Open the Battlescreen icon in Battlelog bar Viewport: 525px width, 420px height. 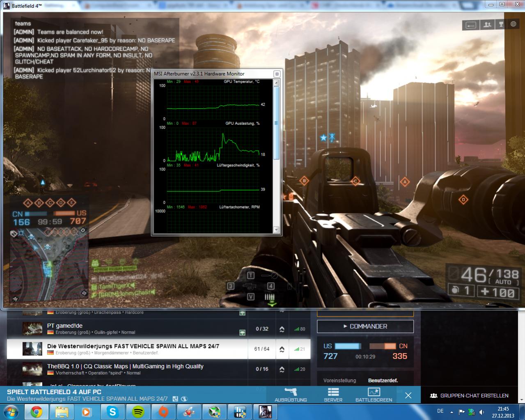[374, 395]
